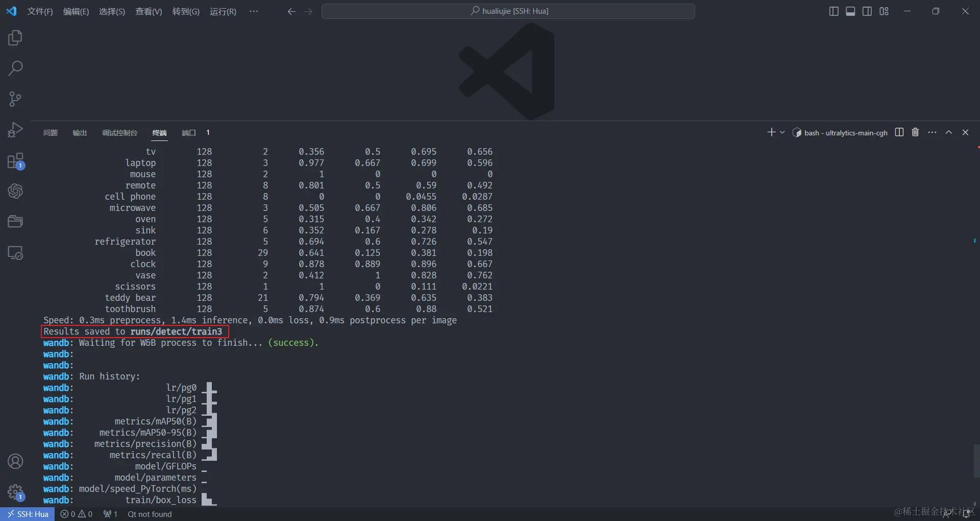Click the 'teddy bear' row label
The height and width of the screenshot is (521, 980).
[130, 298]
